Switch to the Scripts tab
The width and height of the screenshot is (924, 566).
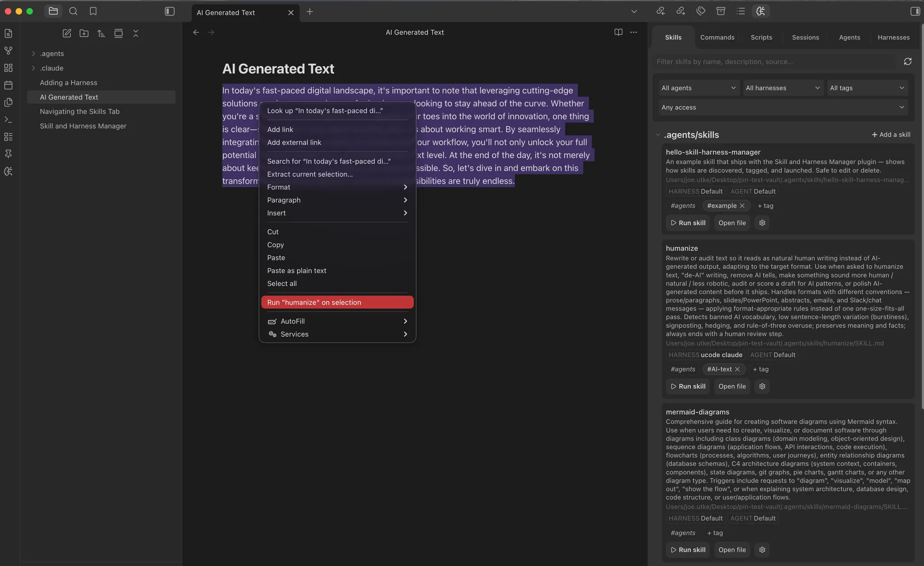click(x=761, y=37)
